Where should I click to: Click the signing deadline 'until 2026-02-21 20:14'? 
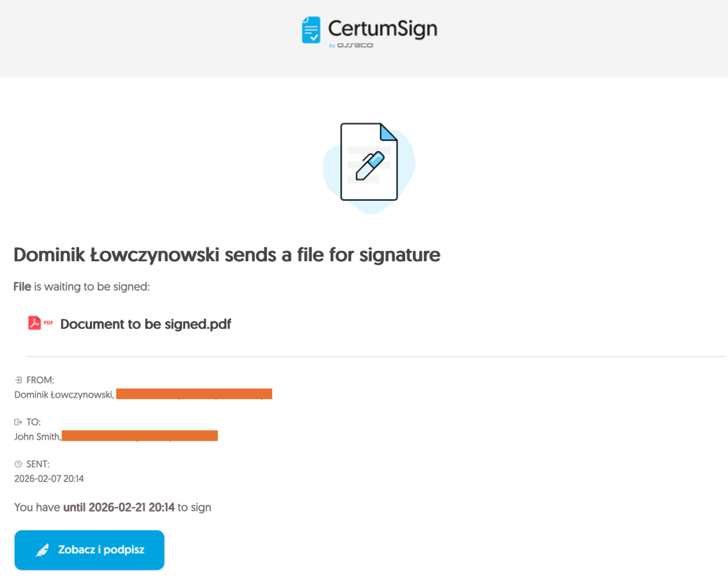click(x=119, y=507)
